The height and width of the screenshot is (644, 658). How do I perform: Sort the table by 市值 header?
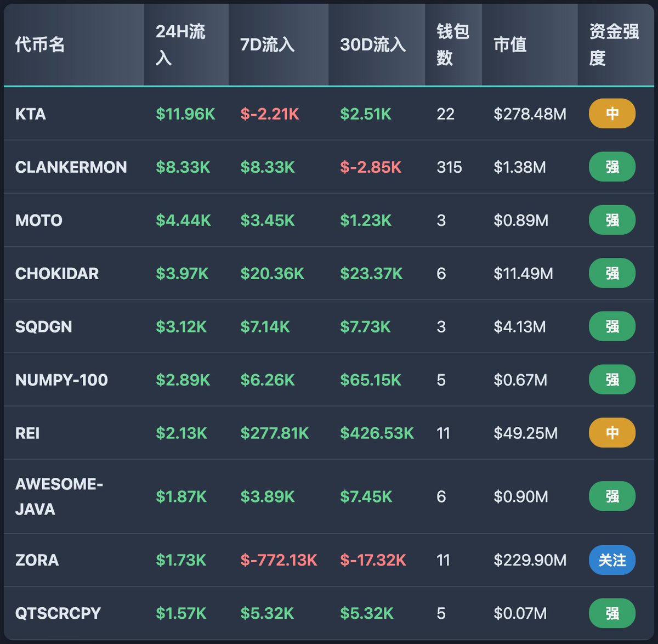(510, 44)
